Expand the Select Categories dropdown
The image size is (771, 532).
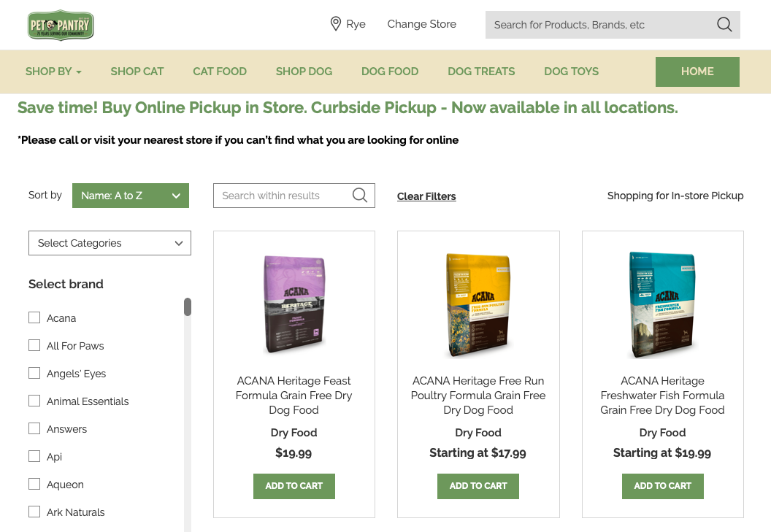coord(110,243)
